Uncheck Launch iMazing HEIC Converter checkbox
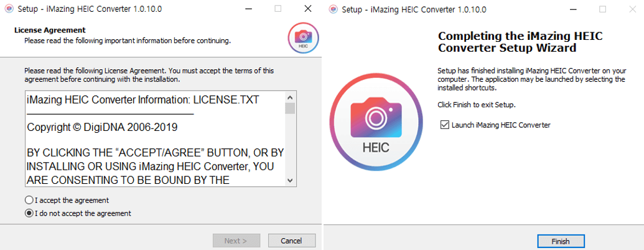Screen dimensions: 644x250 click(x=444, y=125)
